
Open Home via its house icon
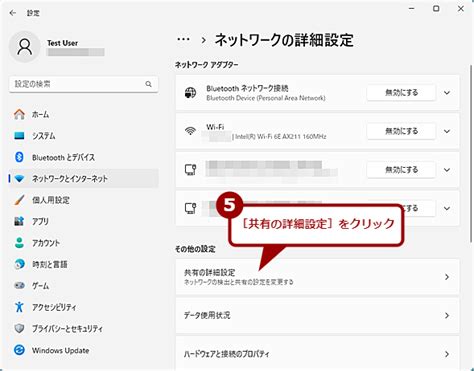tap(19, 114)
